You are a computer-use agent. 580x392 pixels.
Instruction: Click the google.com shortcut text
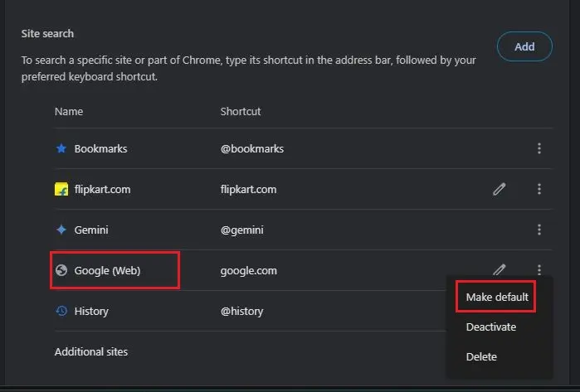point(248,270)
